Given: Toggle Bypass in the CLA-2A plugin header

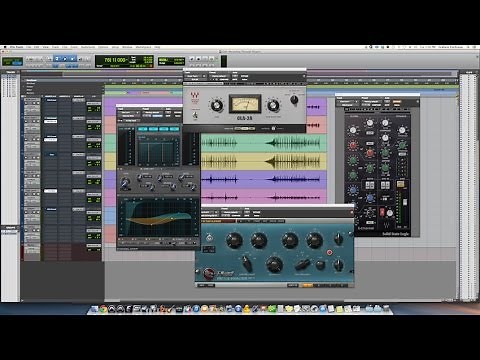Looking at the screenshot, I should click(x=244, y=76).
